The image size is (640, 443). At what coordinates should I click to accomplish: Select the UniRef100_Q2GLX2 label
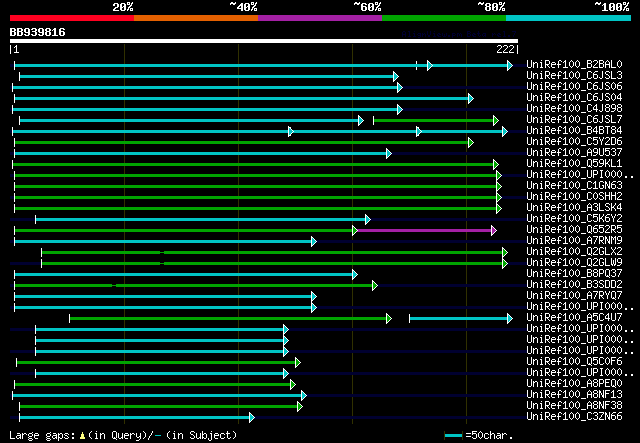point(574,252)
